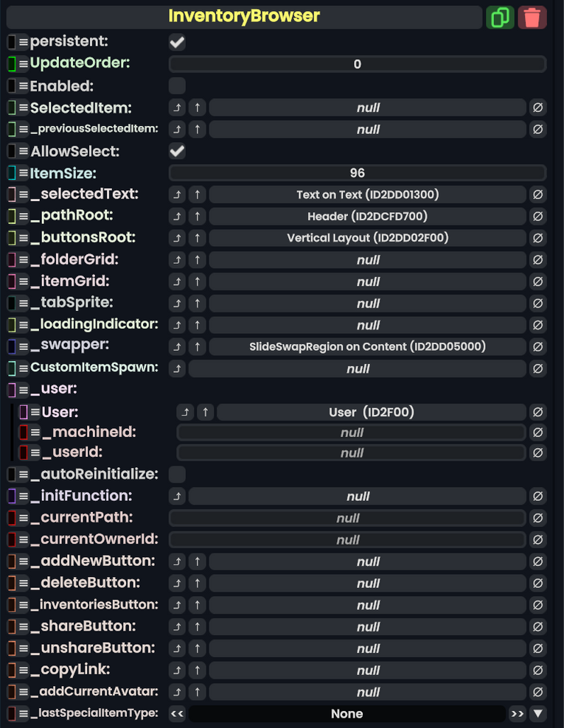Step _lastSpecialItemType backward with the double-left arrow
Screen dimensions: 564x728
175,713
